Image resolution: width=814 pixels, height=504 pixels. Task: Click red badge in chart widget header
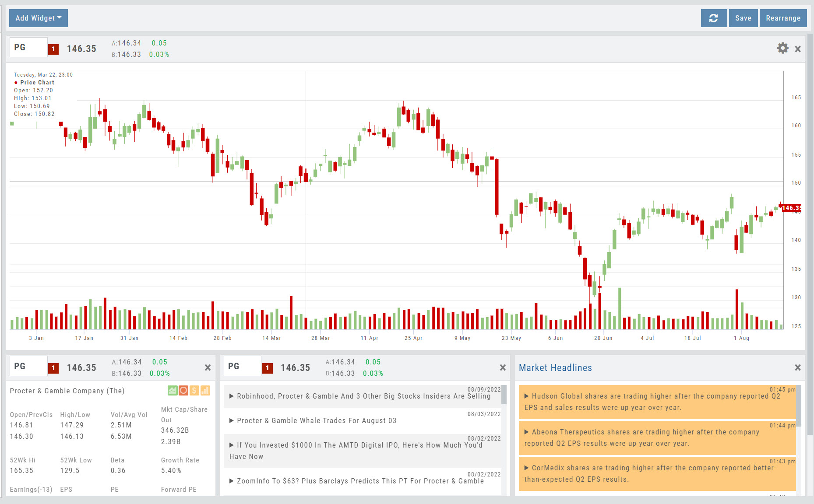pyautogui.click(x=53, y=49)
